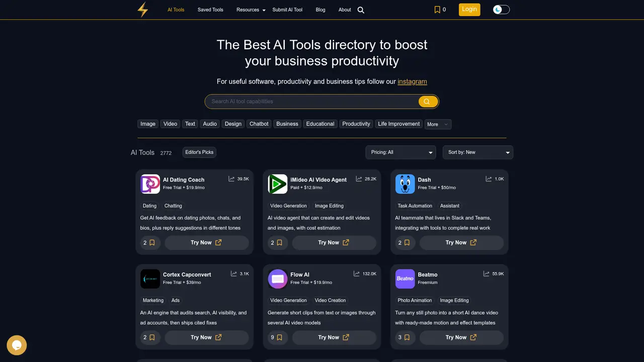Try Now for Dash

point(462,242)
